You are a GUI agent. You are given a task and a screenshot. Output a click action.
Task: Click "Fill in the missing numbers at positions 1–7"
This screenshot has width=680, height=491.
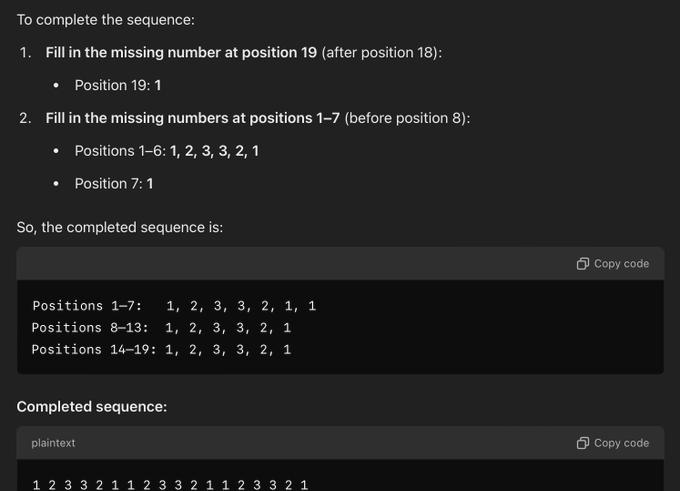(x=193, y=118)
